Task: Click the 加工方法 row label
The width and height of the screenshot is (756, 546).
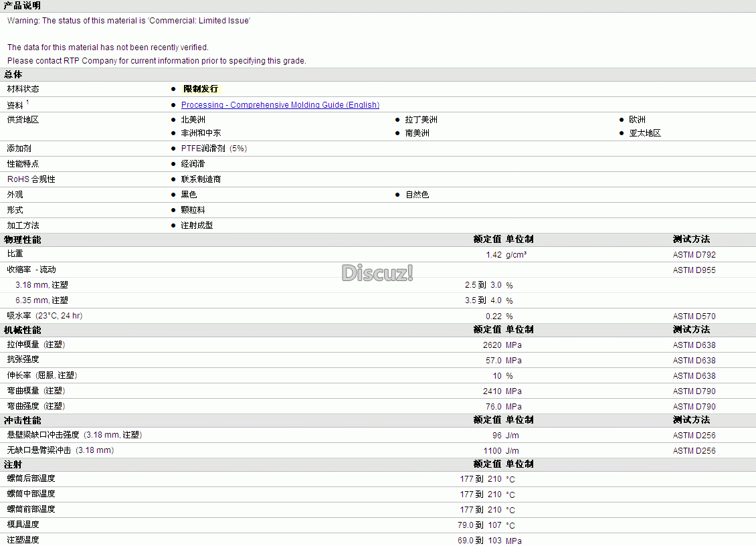Action: pyautogui.click(x=23, y=225)
